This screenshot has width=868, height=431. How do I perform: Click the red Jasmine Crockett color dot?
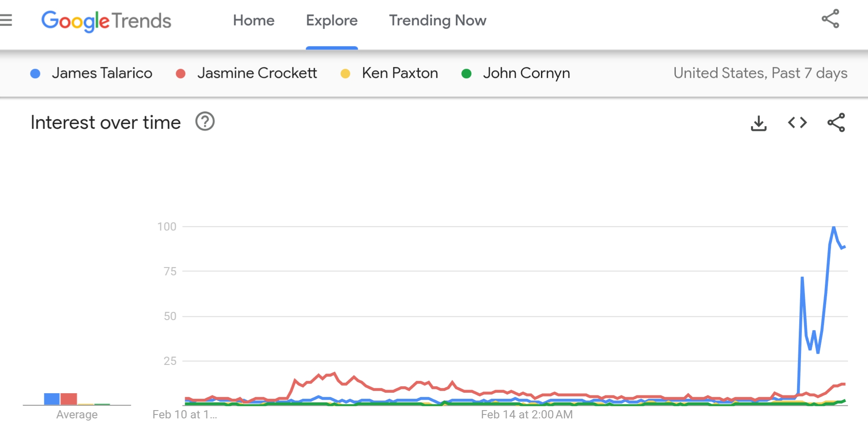coord(180,74)
